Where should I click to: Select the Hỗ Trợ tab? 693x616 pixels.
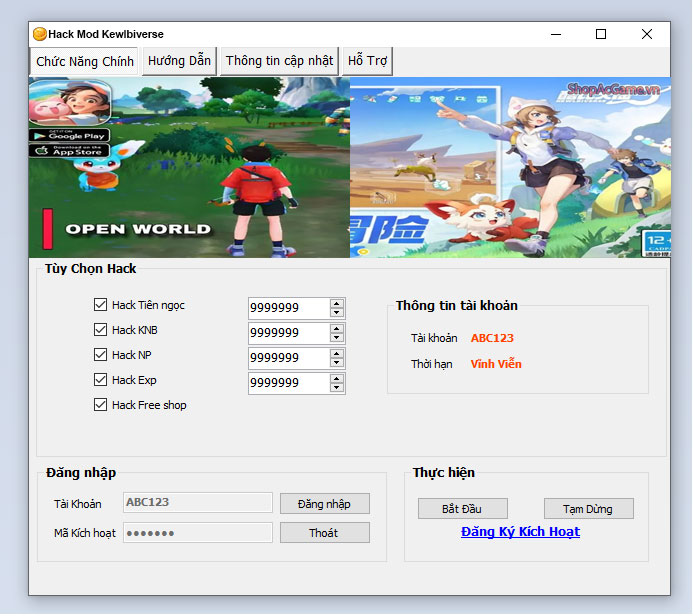coord(367,61)
